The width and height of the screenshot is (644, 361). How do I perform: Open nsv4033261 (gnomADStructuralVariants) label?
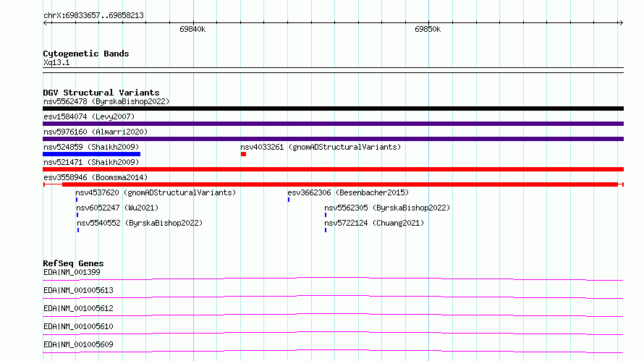pos(321,147)
